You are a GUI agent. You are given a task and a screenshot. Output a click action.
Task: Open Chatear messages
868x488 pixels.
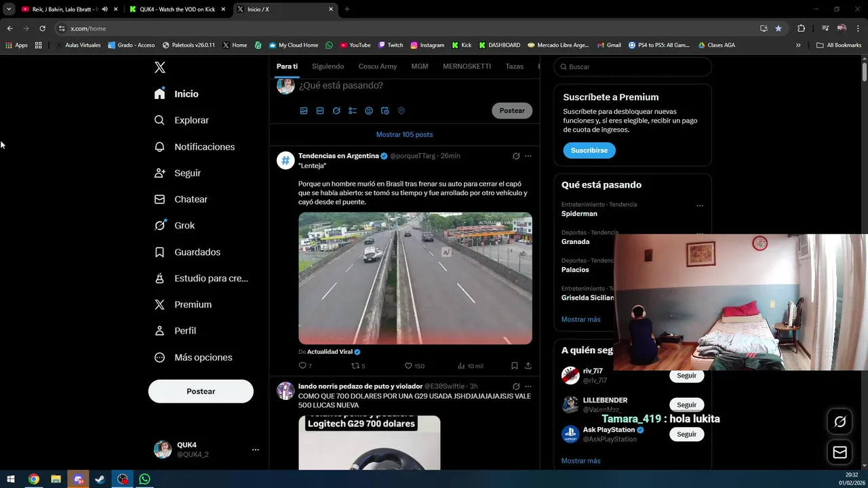pyautogui.click(x=181, y=199)
